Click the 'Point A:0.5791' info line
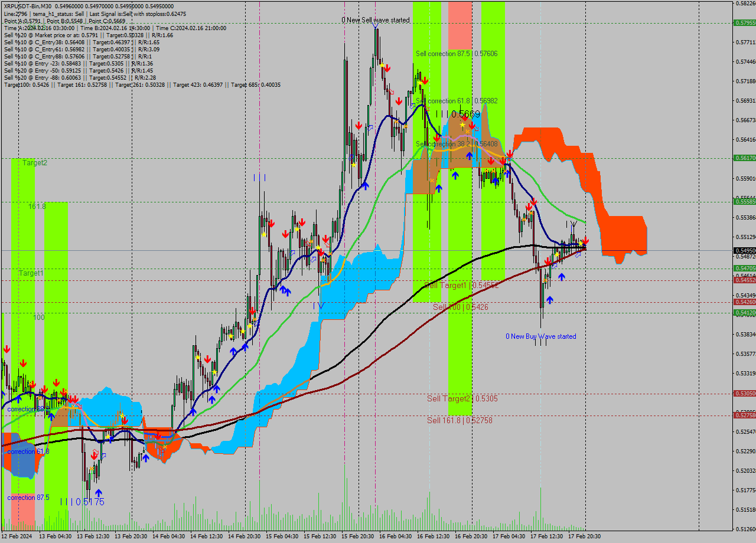Screen dimensions: 756x543 point(64,21)
